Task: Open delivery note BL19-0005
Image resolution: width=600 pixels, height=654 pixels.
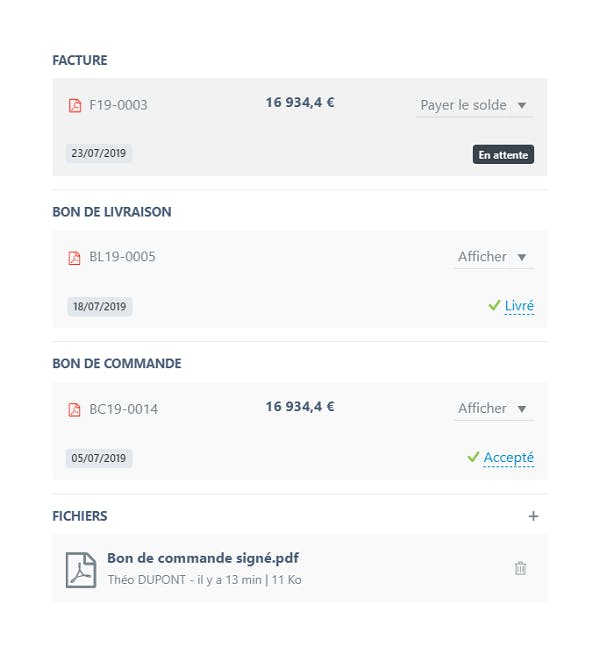Action: pyautogui.click(x=122, y=257)
